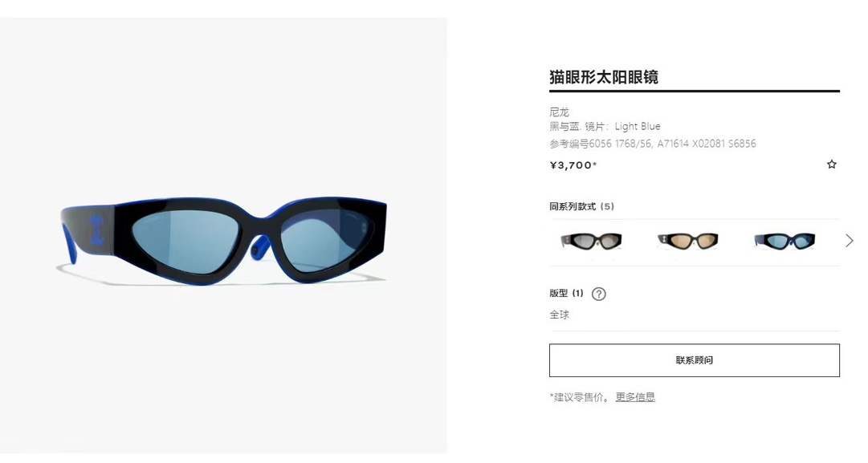This screenshot has width=868, height=463.
Task: Click the 猫眼形太阳眼镜 product title
Action: pos(603,77)
